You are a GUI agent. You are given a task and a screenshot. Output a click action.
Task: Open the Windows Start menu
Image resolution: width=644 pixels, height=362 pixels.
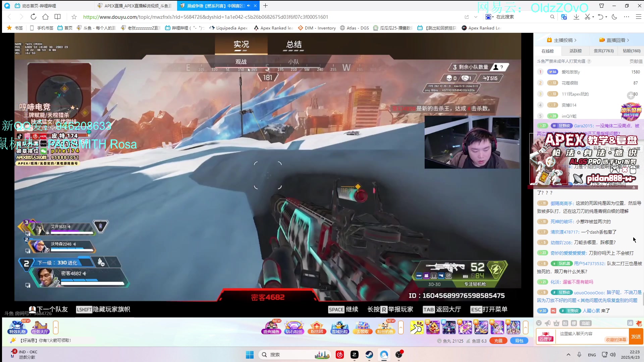tap(250, 355)
